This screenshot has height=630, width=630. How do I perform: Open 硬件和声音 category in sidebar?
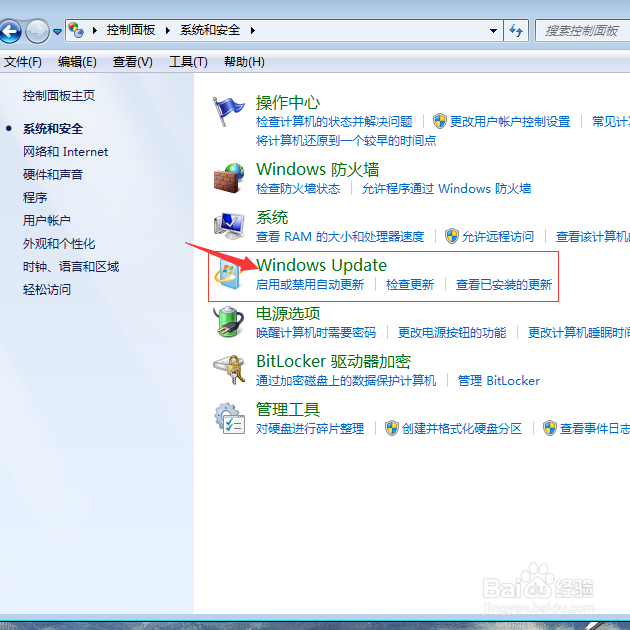click(53, 174)
